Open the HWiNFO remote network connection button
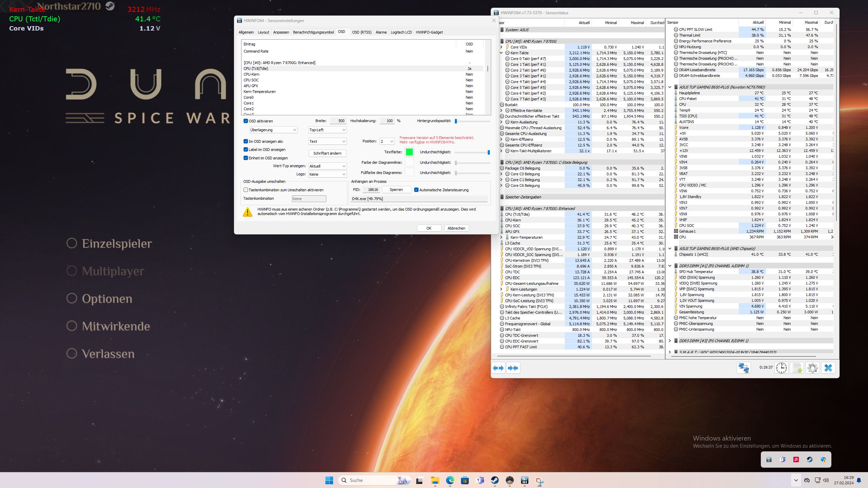This screenshot has height=488, width=868. (x=744, y=368)
